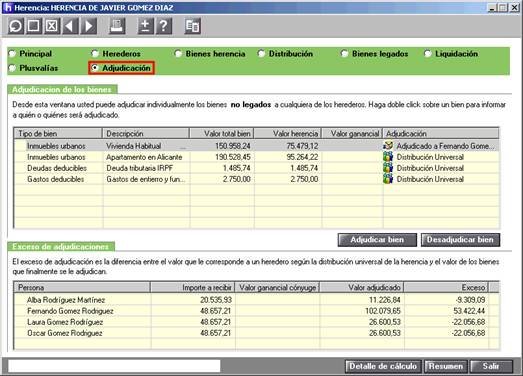This screenshot has width=523, height=376.
Task: Click Adjudicado a Fernando Gome... cell
Action: (x=445, y=146)
